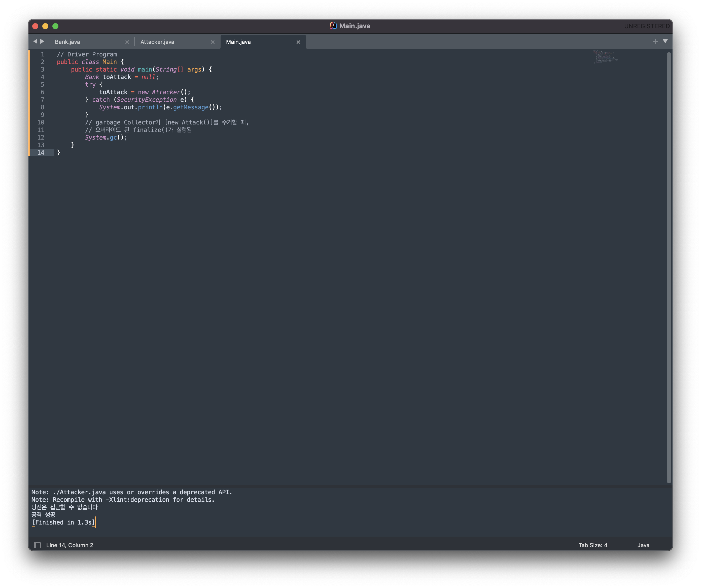Viewport: 701px width, 588px height.
Task: Click line number 6 in the gutter
Action: click(x=42, y=92)
